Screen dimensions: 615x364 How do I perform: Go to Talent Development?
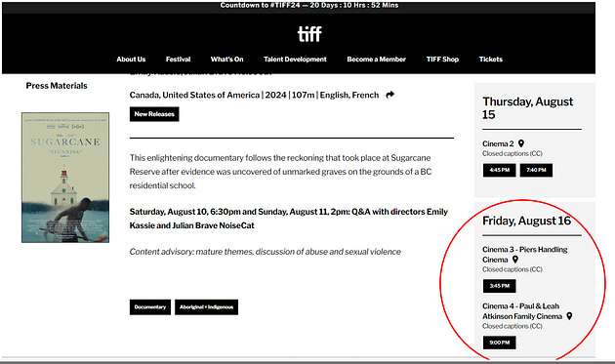coord(295,60)
